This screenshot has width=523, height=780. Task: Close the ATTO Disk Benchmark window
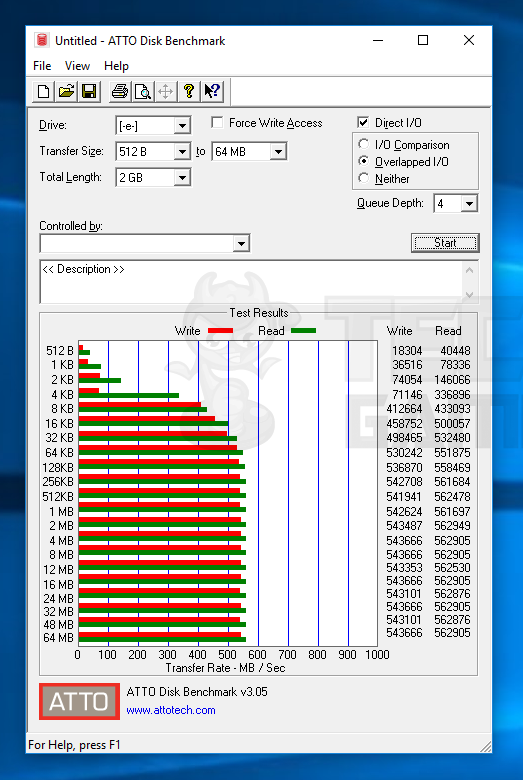click(x=469, y=40)
